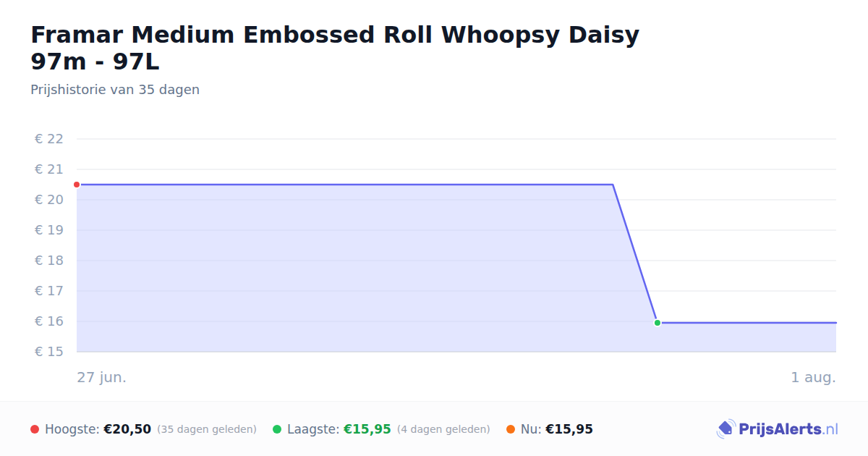Click the Framar Medium Embossed Roll title

[x=335, y=48]
